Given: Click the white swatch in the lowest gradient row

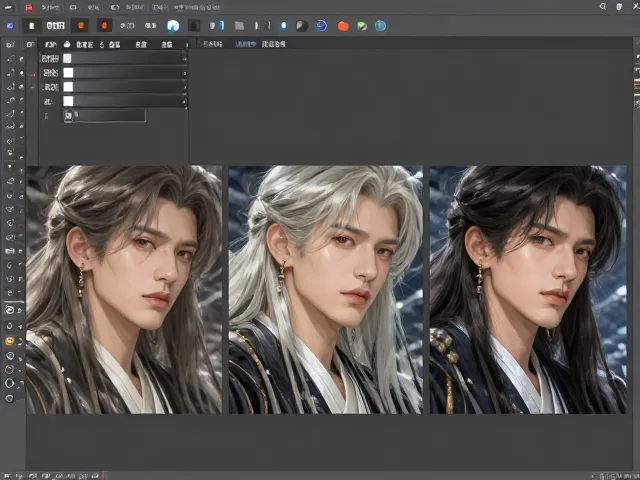Looking at the screenshot, I should pos(68,101).
